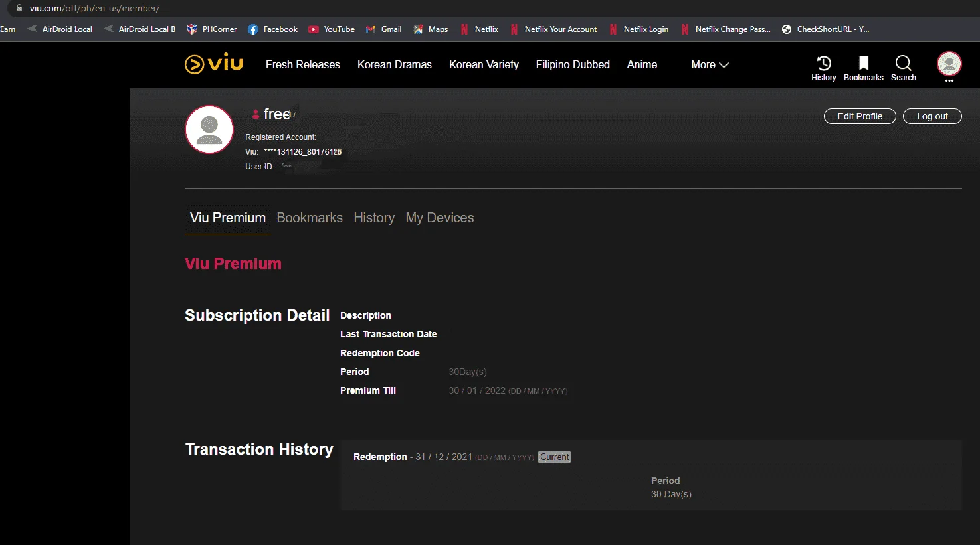
Task: Open the Bookmarks icon in header
Action: tap(863, 68)
